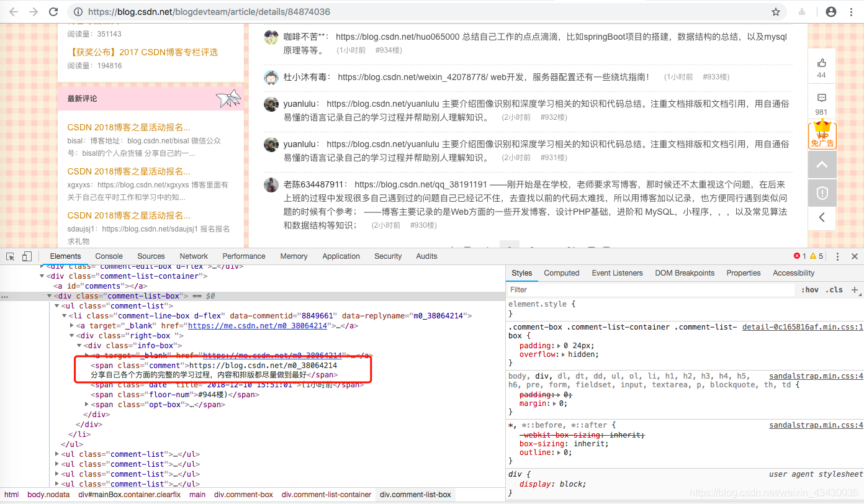Switch to the Sources tab

[151, 256]
